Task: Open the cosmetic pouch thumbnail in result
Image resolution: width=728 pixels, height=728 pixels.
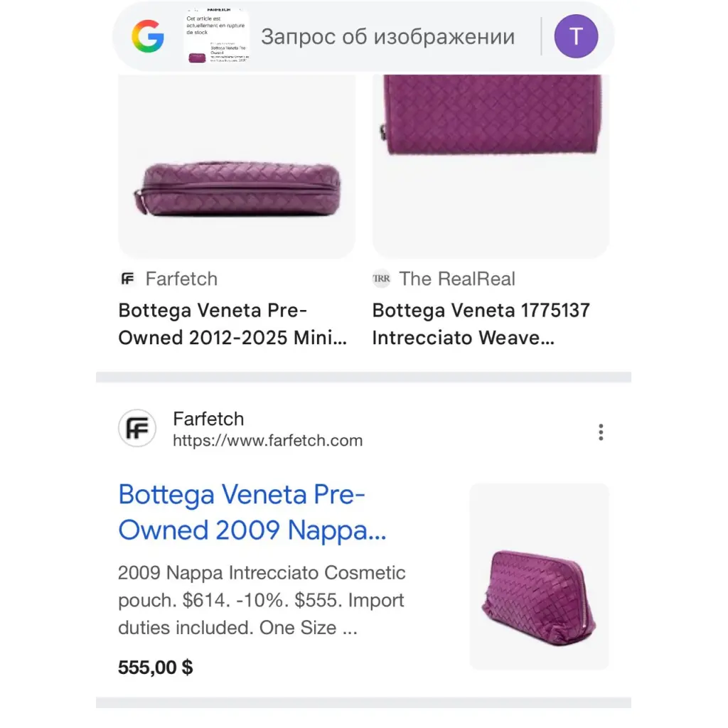Action: pyautogui.click(x=539, y=577)
